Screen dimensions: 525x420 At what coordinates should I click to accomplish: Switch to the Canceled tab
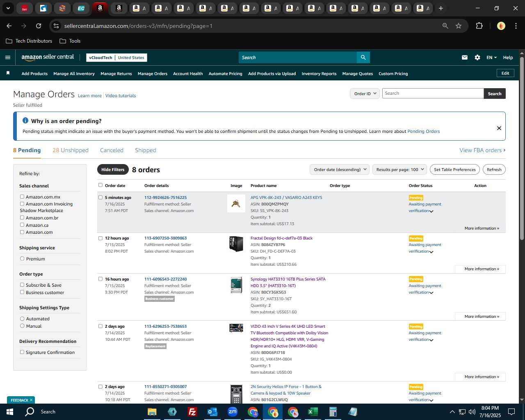(x=112, y=150)
